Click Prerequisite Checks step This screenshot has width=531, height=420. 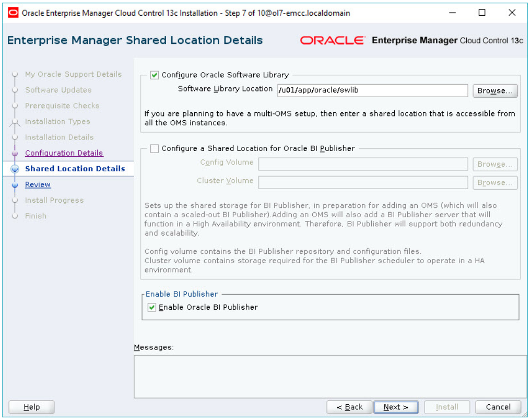(x=62, y=106)
